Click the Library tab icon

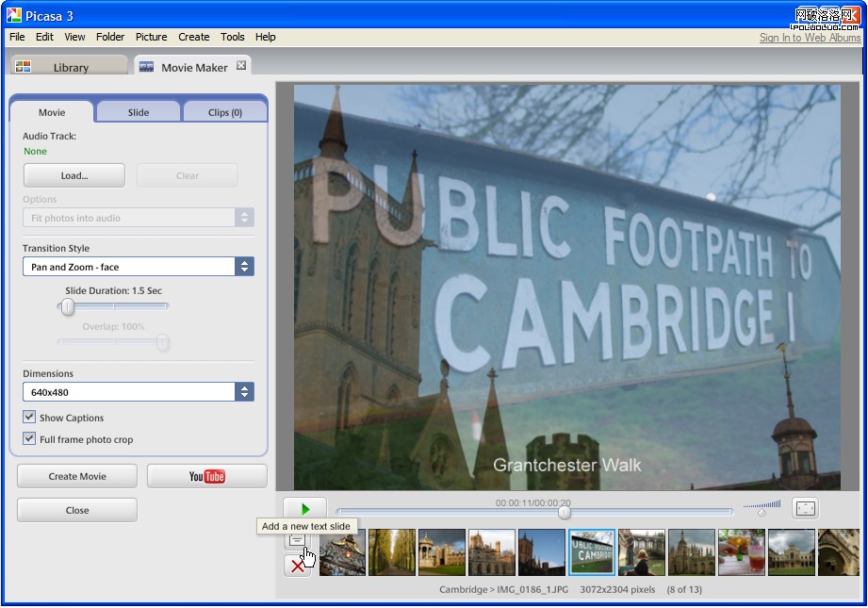[24, 67]
